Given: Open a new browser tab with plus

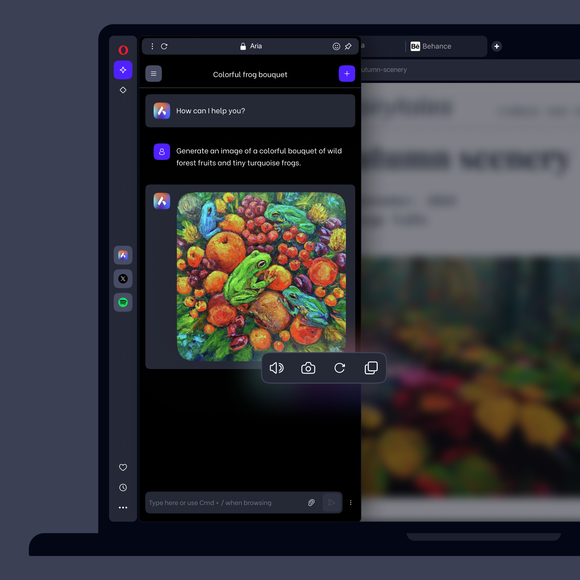Looking at the screenshot, I should pos(497,46).
